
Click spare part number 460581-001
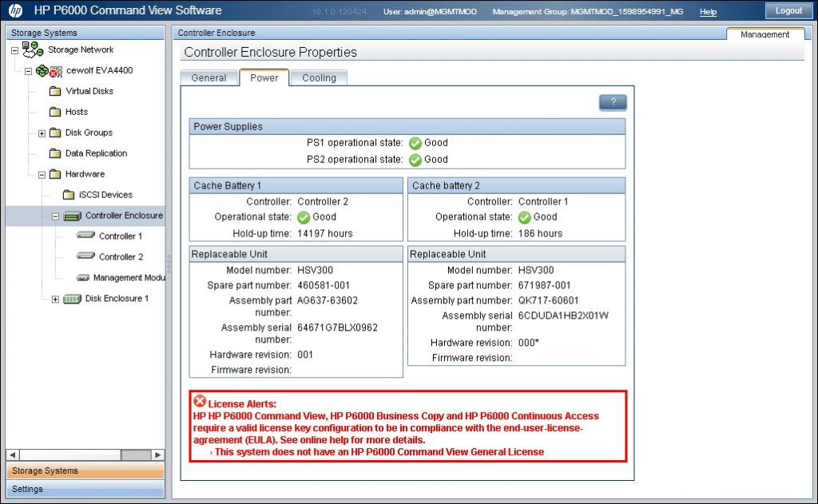click(324, 285)
